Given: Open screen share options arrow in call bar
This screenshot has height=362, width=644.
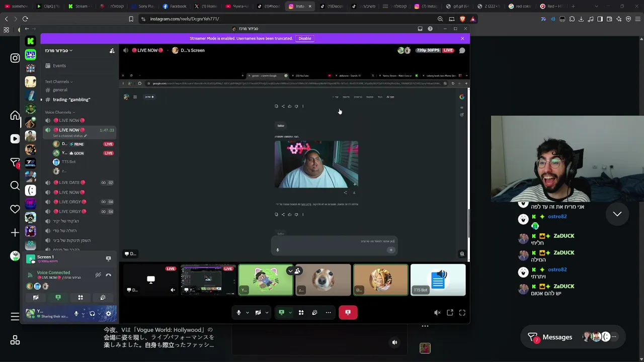Looking at the screenshot, I should [290, 313].
